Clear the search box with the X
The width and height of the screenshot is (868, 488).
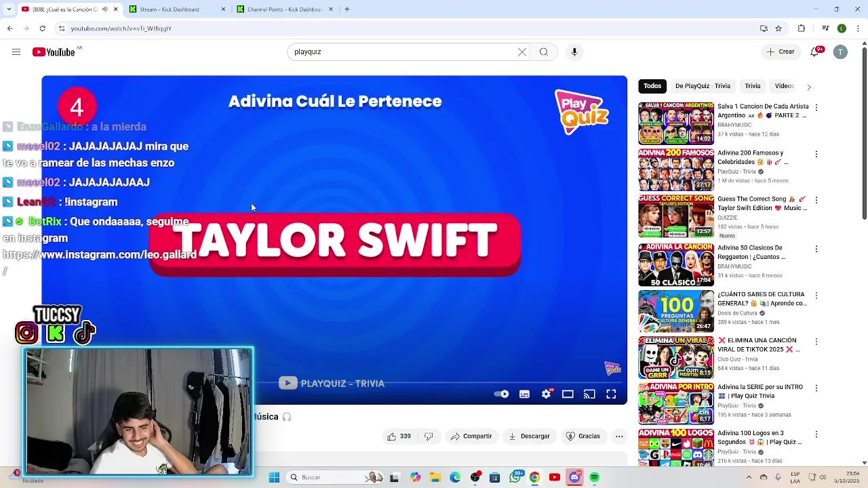522,52
